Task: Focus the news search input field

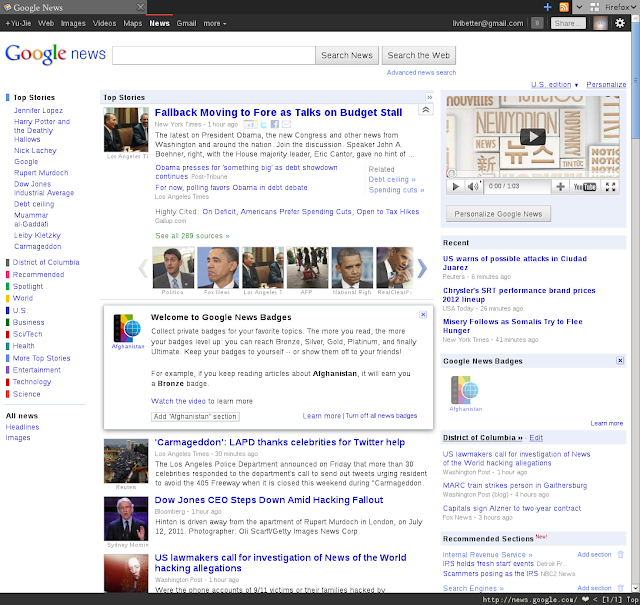Action: coord(214,55)
